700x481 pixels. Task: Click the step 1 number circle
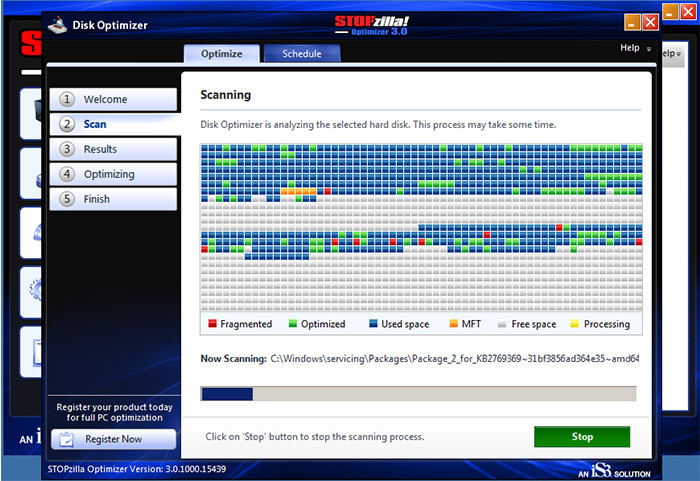(x=67, y=99)
